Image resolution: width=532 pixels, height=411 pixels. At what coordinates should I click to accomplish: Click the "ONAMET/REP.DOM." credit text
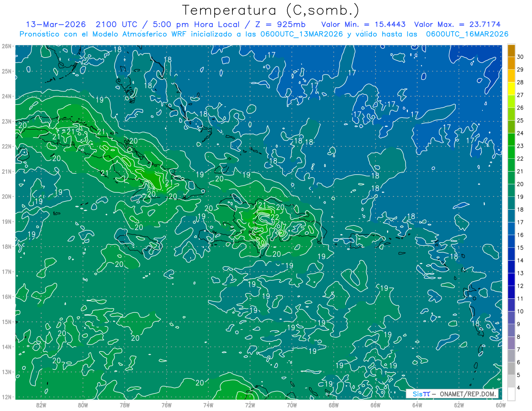[x=467, y=394]
